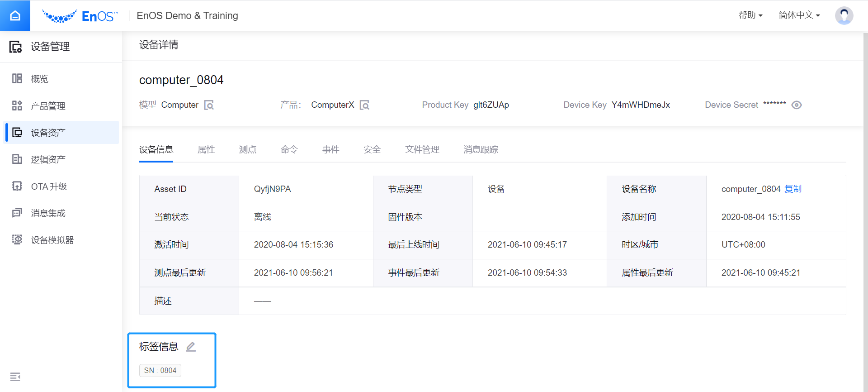Navigate to 设备模拟器 in sidebar

52,240
